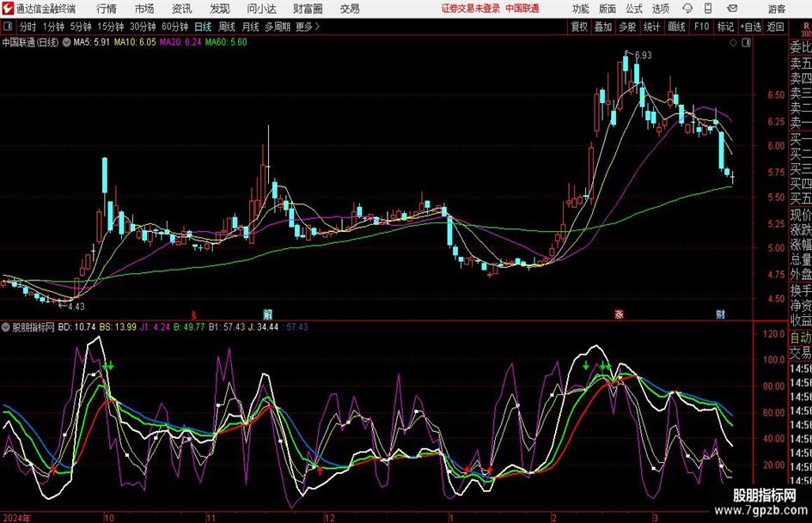Switch to 月线 monthly period
Image resolution: width=812 pixels, height=523 pixels.
point(251,27)
